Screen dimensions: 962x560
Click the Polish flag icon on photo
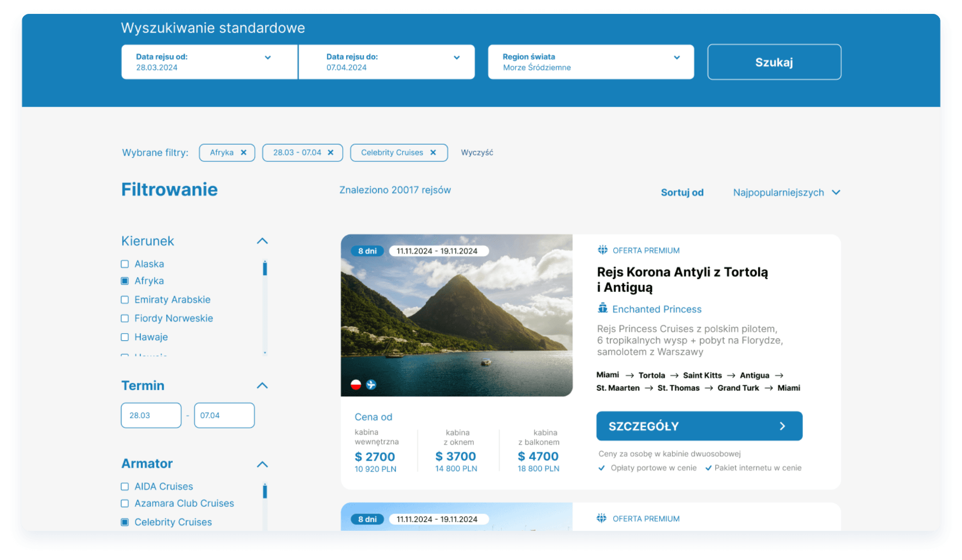(x=356, y=384)
